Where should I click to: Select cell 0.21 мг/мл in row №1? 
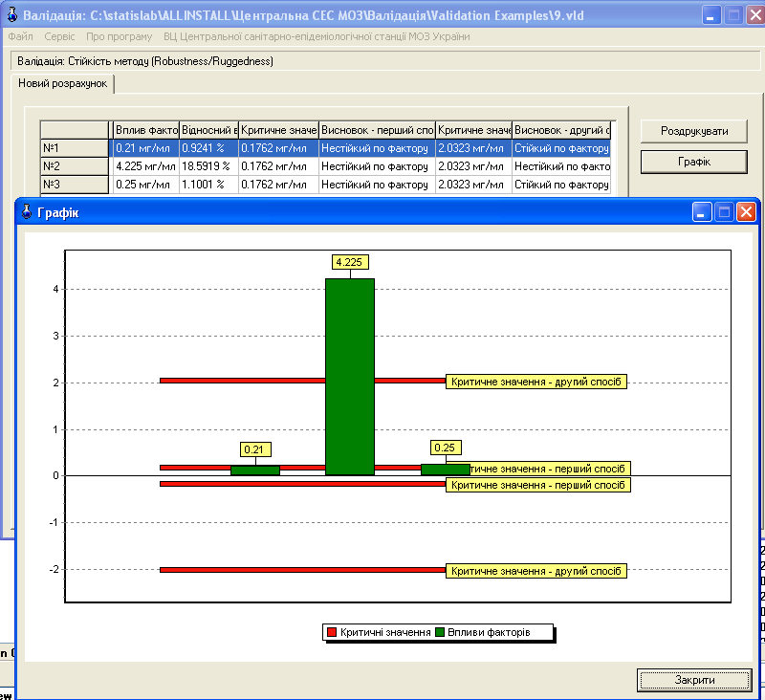tap(146, 148)
